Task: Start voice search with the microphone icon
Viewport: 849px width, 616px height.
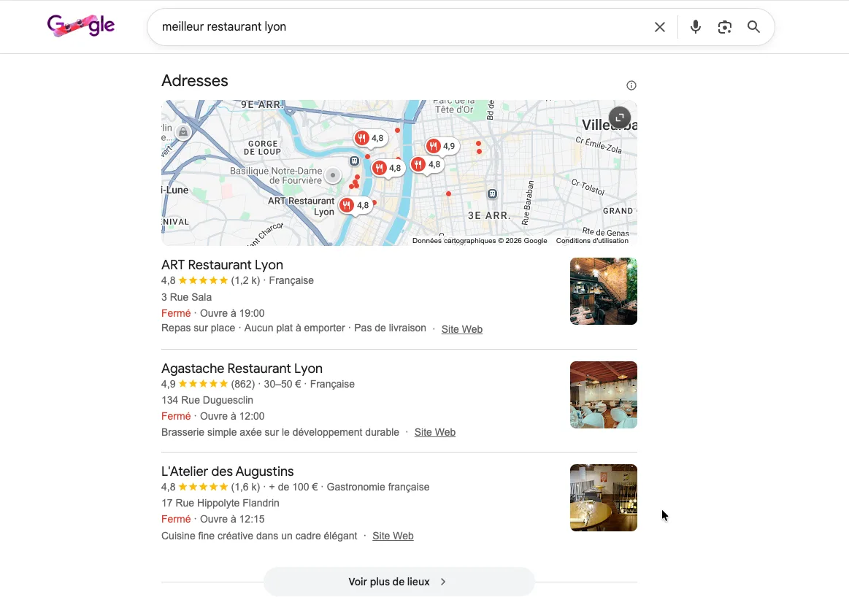Action: [x=696, y=27]
